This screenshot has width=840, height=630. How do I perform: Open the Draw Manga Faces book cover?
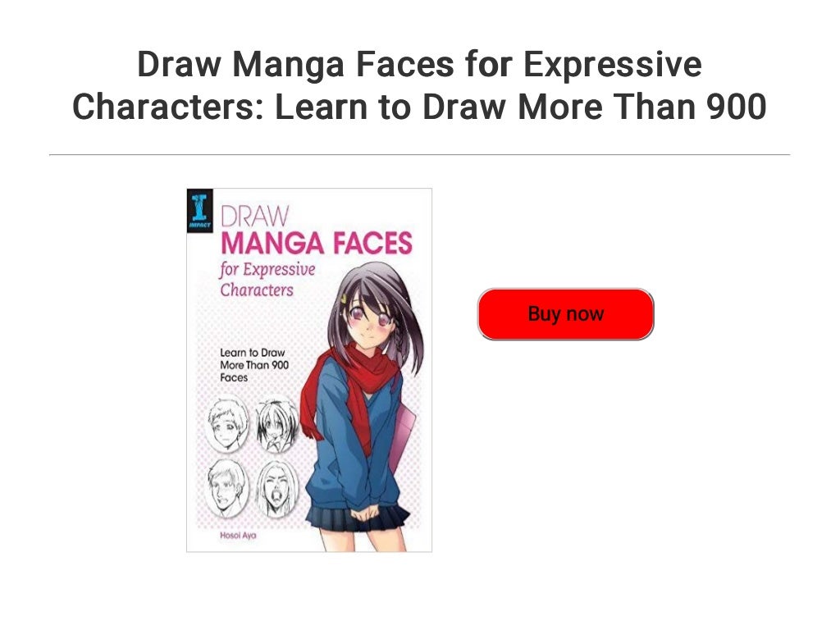309,370
